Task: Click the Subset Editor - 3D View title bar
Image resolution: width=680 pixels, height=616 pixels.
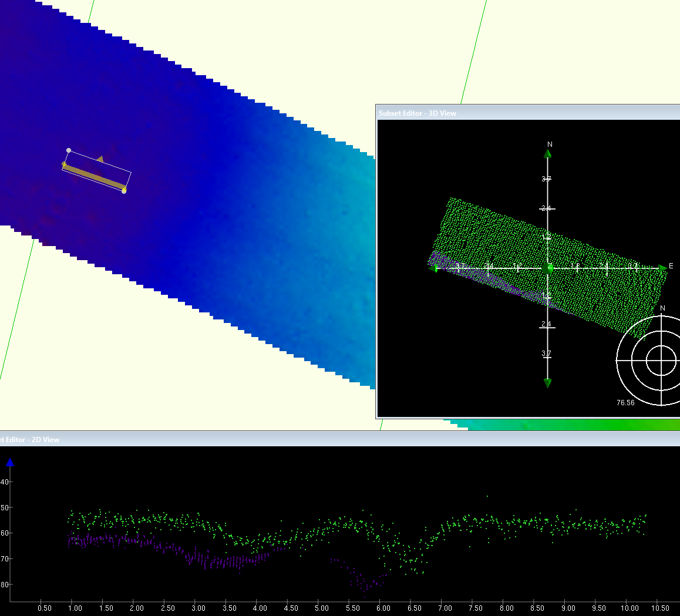Action: click(418, 113)
